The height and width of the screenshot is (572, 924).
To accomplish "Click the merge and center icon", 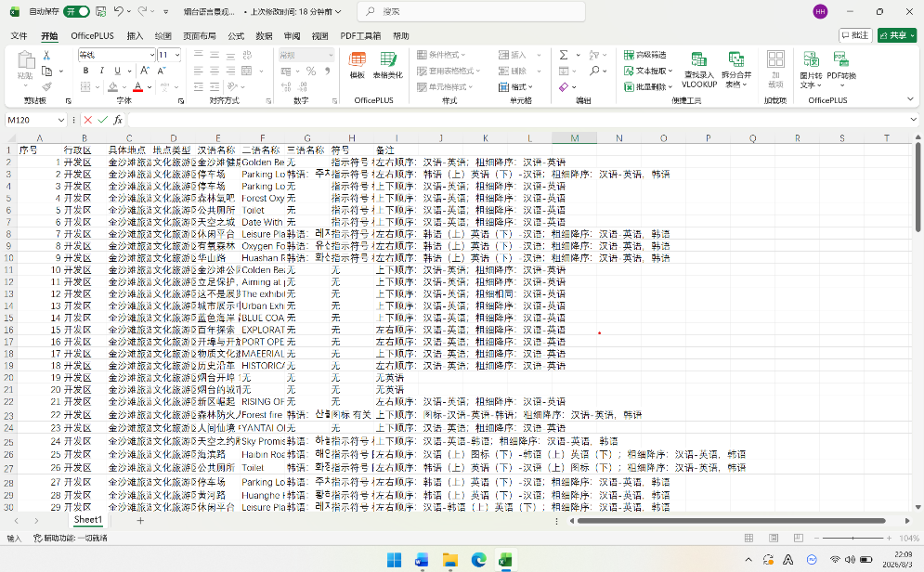I will pyautogui.click(x=246, y=71).
